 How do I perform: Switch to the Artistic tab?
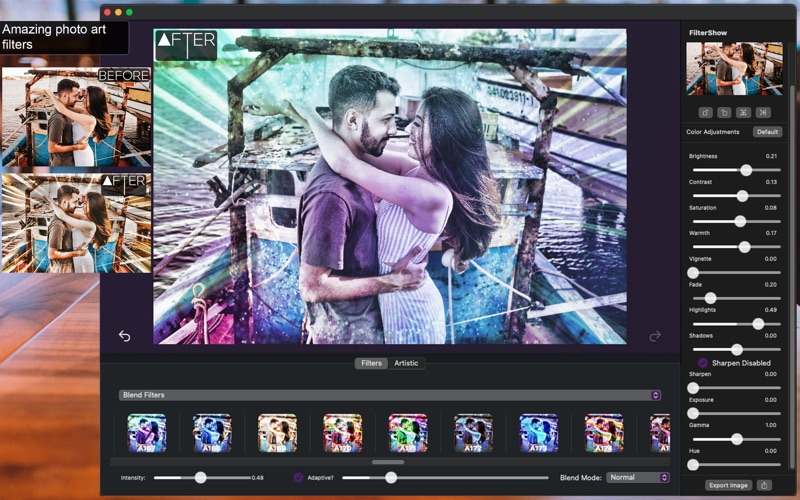point(406,363)
